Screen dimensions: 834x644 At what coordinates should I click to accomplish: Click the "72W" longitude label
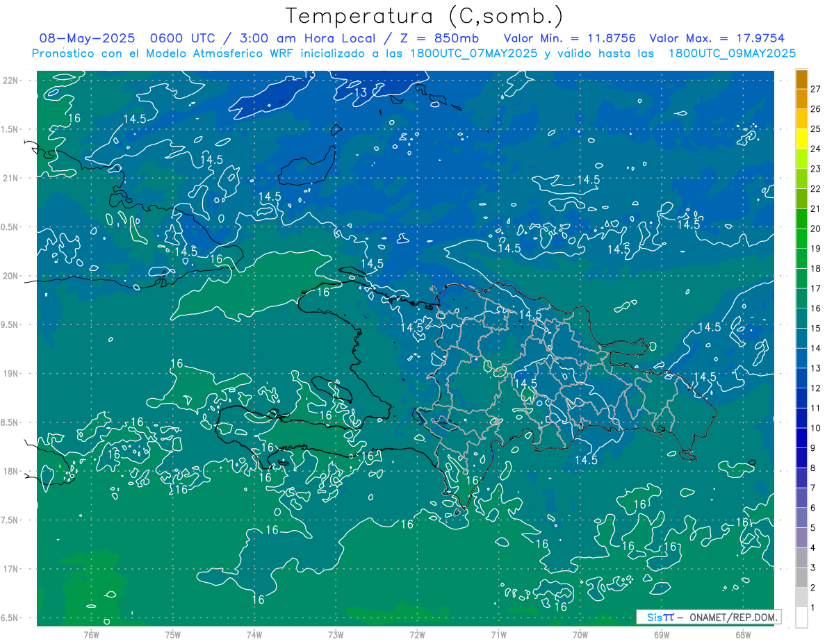coord(417,635)
